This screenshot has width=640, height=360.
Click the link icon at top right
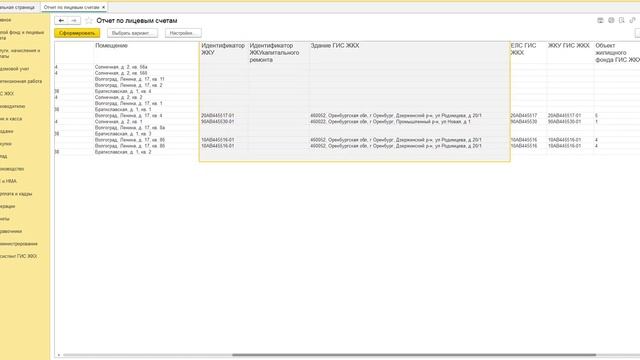click(x=632, y=20)
